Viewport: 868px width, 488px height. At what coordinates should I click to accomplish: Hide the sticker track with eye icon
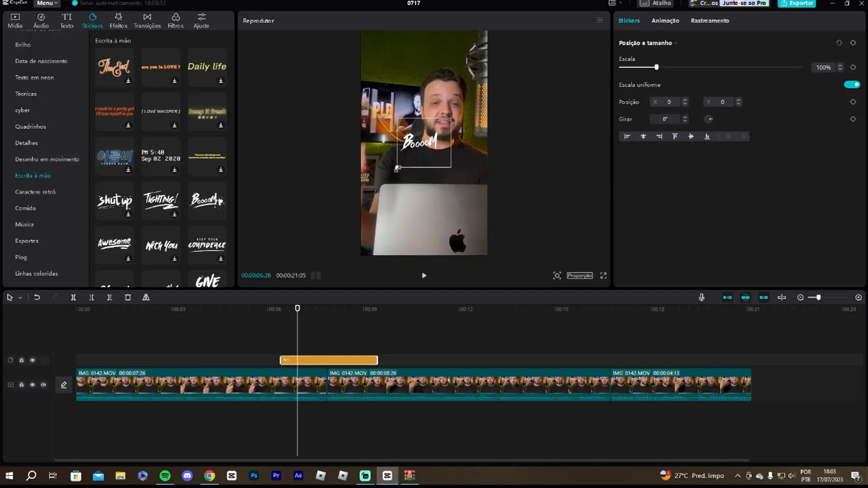[33, 360]
